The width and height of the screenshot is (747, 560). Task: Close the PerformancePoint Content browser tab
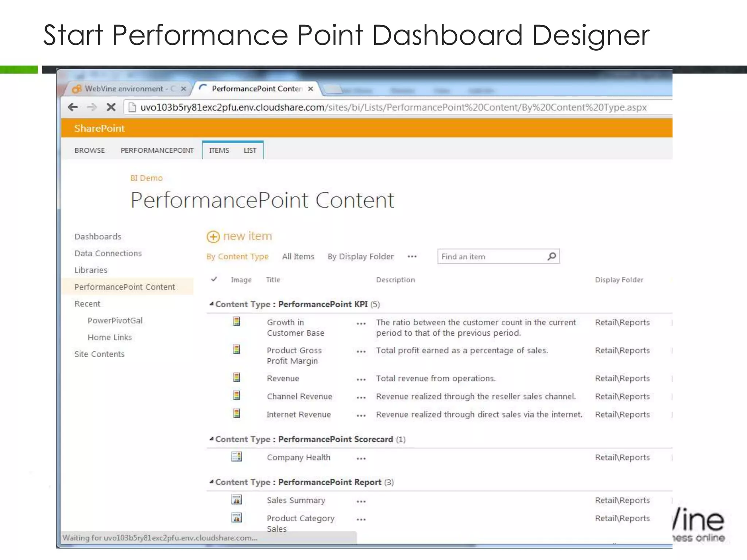click(310, 89)
